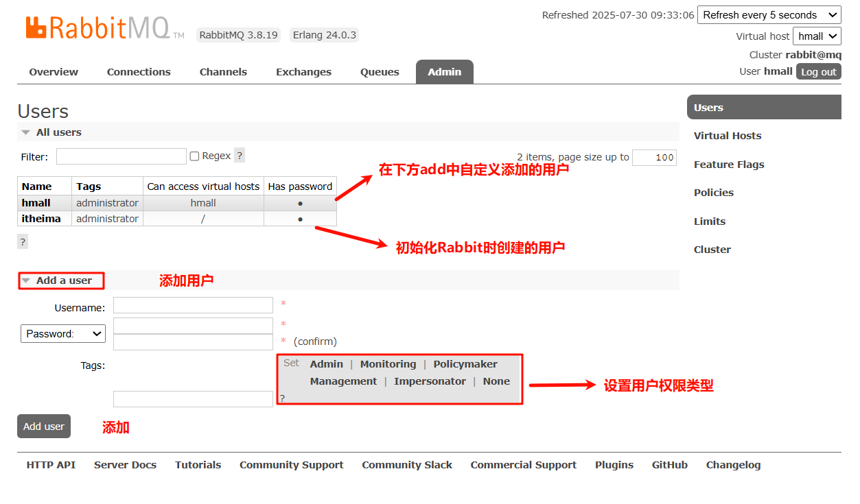Image resolution: width=860 pixels, height=504 pixels.
Task: Click administrator tag in itheima row
Action: click(x=107, y=219)
